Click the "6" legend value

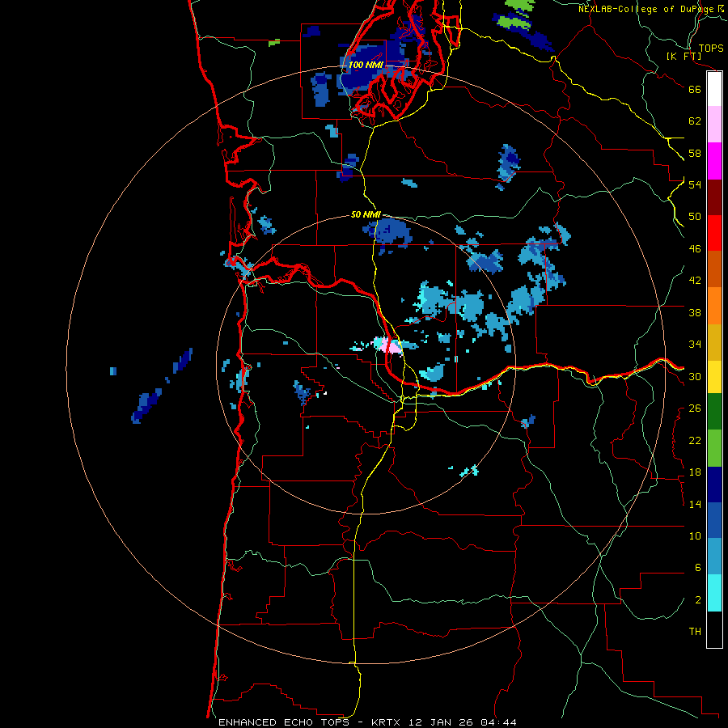point(698,568)
